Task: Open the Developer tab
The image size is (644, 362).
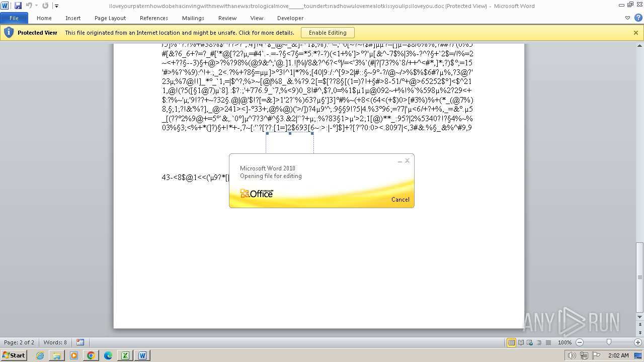Action: point(290,18)
